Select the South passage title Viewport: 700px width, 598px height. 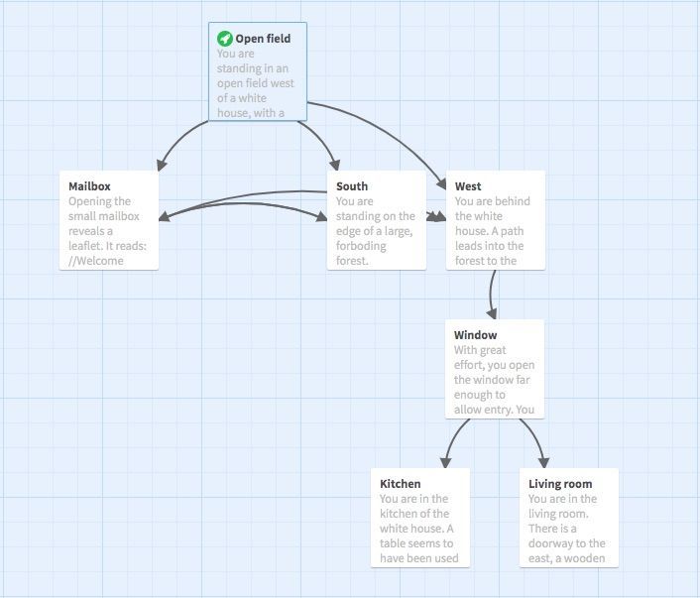(x=352, y=186)
